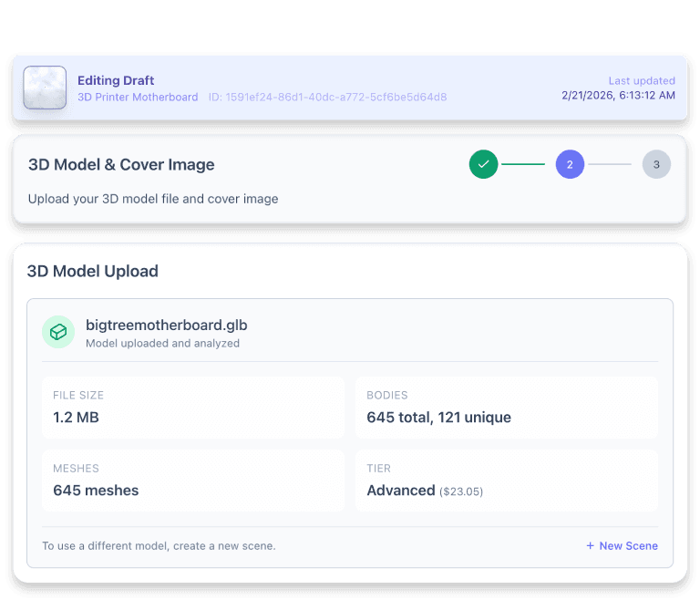Screen dimensions: 700x610
Task: Select the 1.2 MB file size value
Action: tap(76, 417)
